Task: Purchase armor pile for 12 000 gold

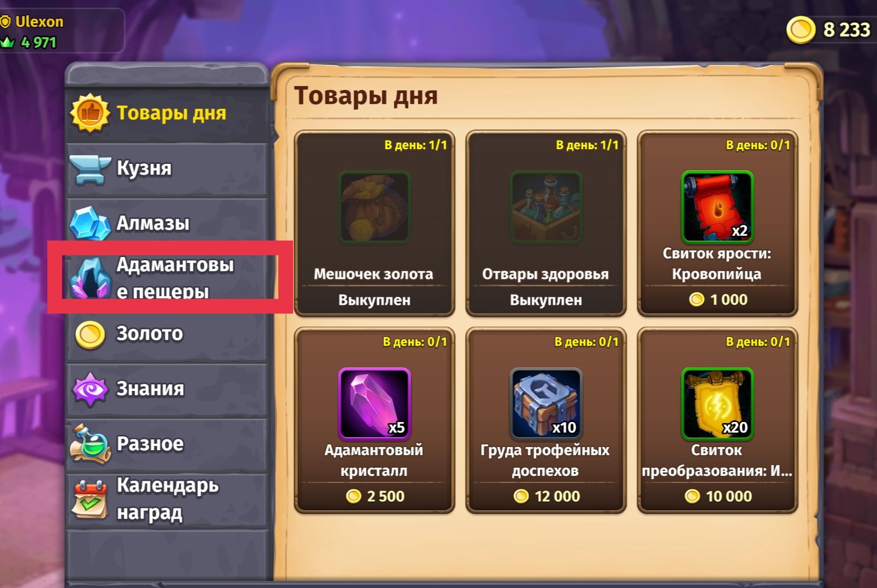Action: tap(546, 497)
